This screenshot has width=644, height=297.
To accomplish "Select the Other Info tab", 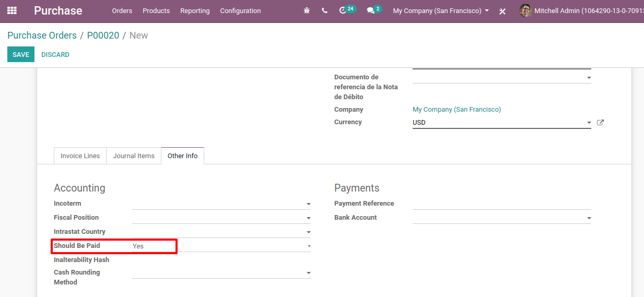I will coord(183,156).
